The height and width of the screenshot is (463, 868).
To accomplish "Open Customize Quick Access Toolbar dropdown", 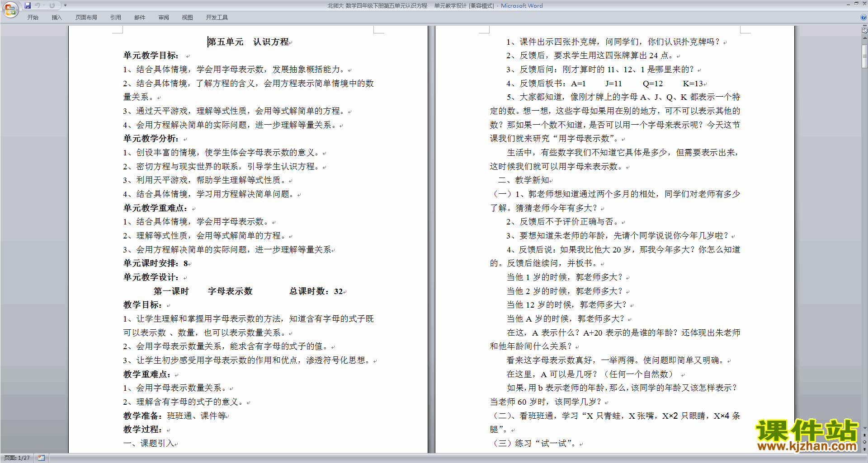I will pos(65,5).
